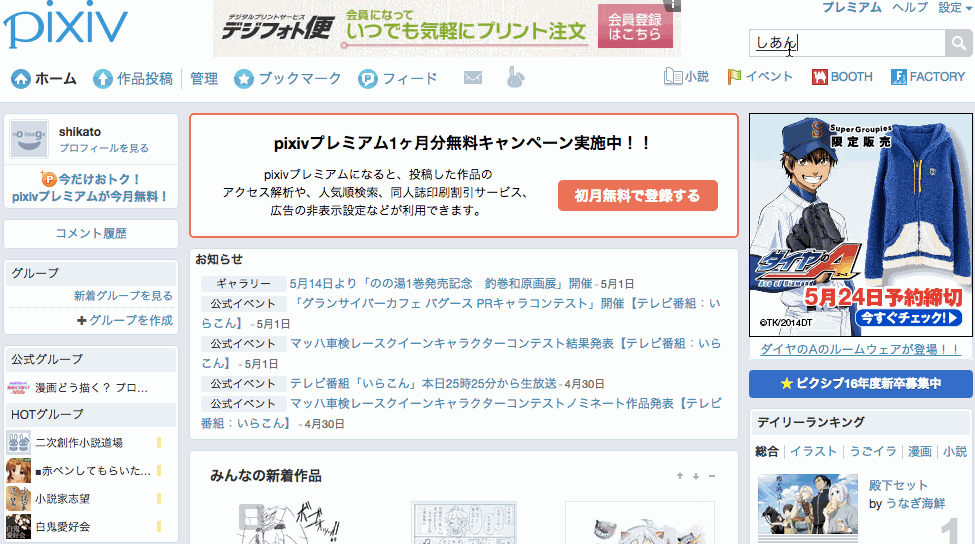Screen dimensions: 975x544
Task: Click ピクシブ16年度新卒募集中 button
Action: [861, 384]
